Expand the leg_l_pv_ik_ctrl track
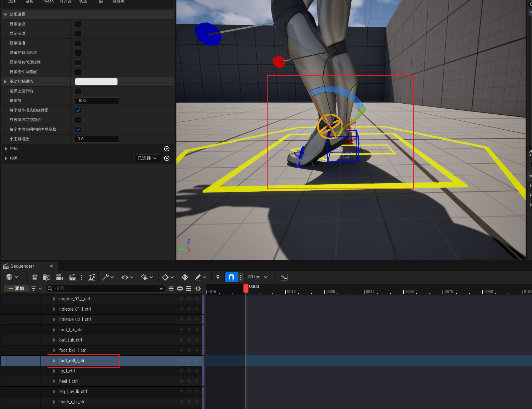This screenshot has width=532, height=409. click(x=54, y=391)
